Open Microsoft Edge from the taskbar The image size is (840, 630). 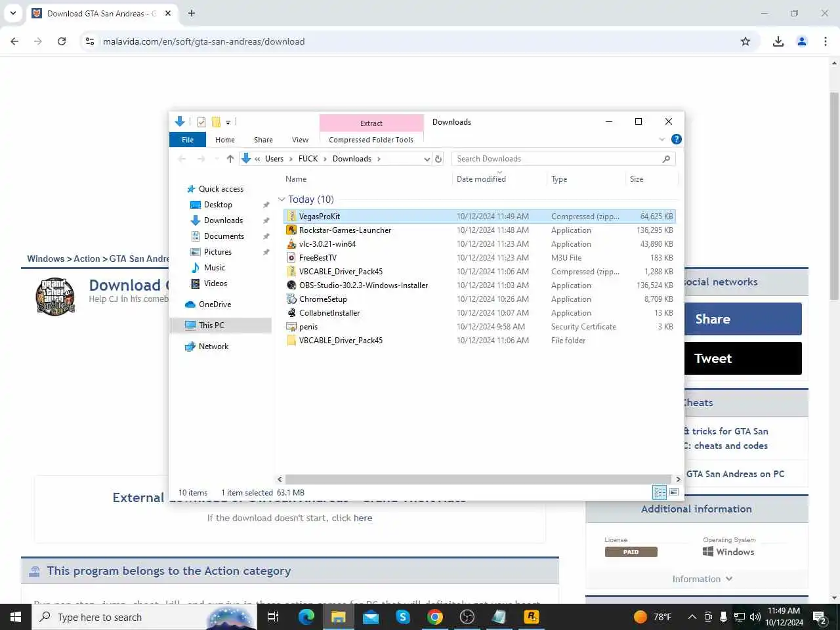click(306, 617)
